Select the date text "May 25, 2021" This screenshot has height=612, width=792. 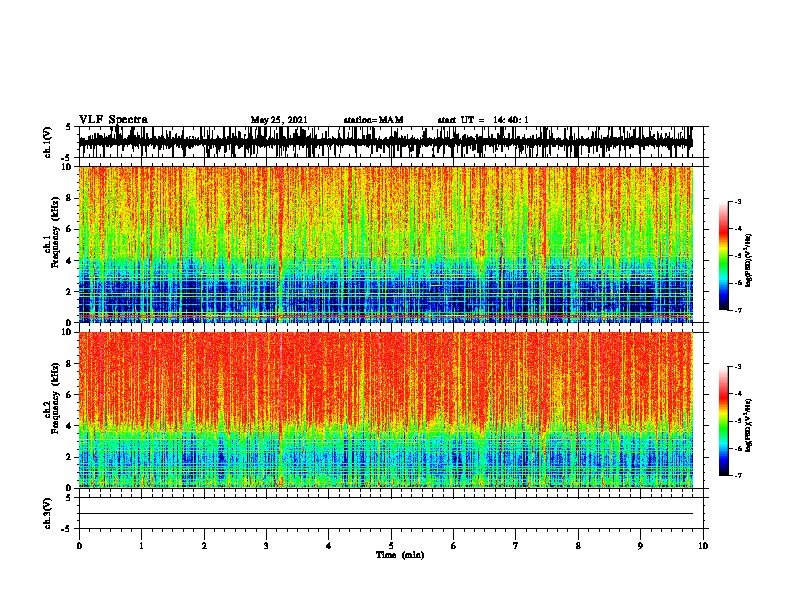point(279,120)
